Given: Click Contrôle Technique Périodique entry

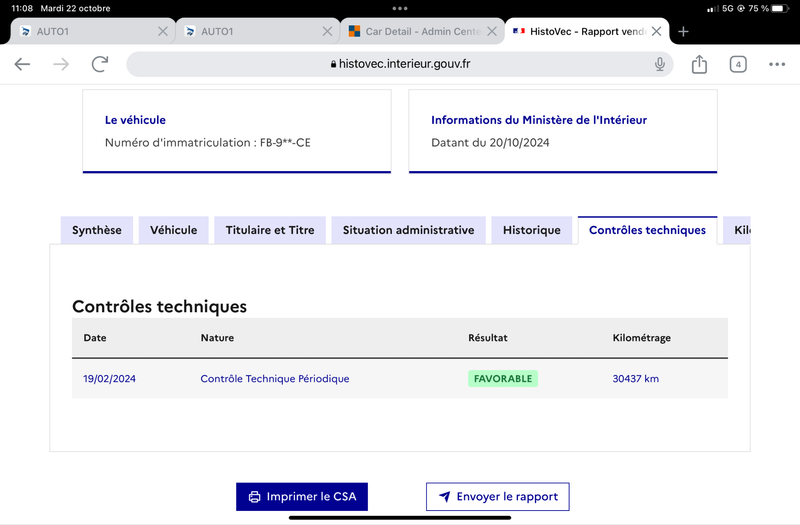Looking at the screenshot, I should click(x=274, y=379).
